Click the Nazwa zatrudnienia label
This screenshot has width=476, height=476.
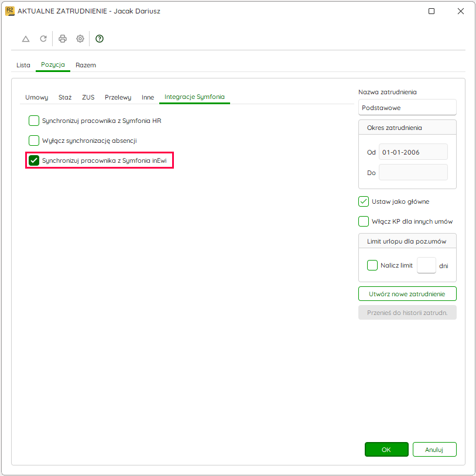[x=388, y=92]
